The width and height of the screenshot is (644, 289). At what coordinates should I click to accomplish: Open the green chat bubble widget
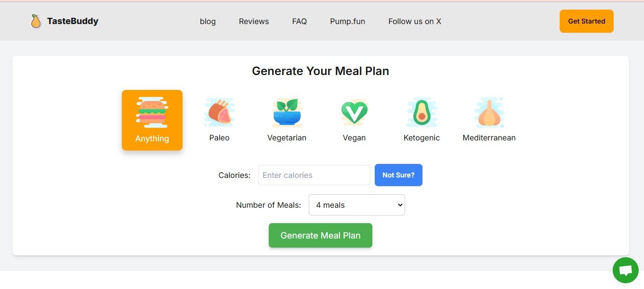coord(625,270)
